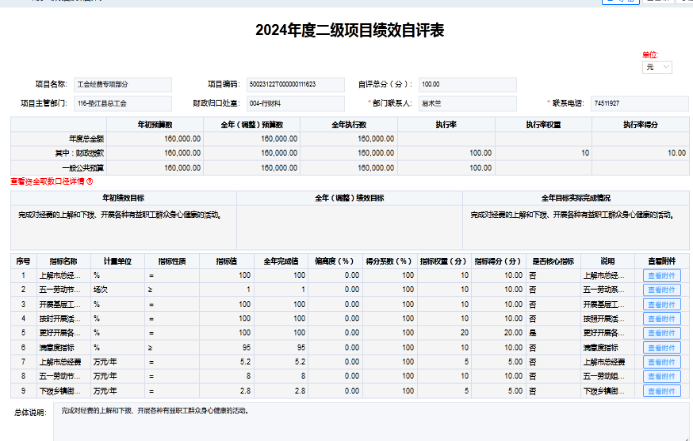Click the 执行率权重 header cell
The image size is (693, 441).
pos(544,125)
